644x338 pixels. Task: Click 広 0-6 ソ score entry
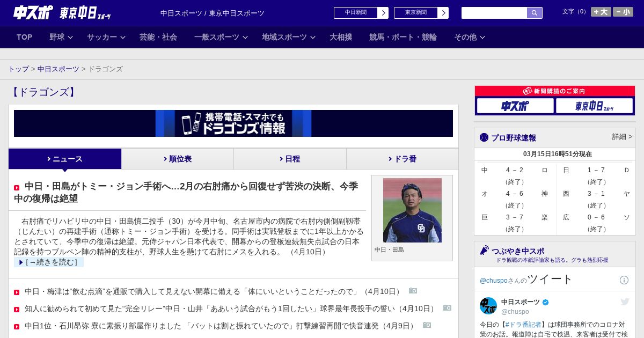coord(596,223)
